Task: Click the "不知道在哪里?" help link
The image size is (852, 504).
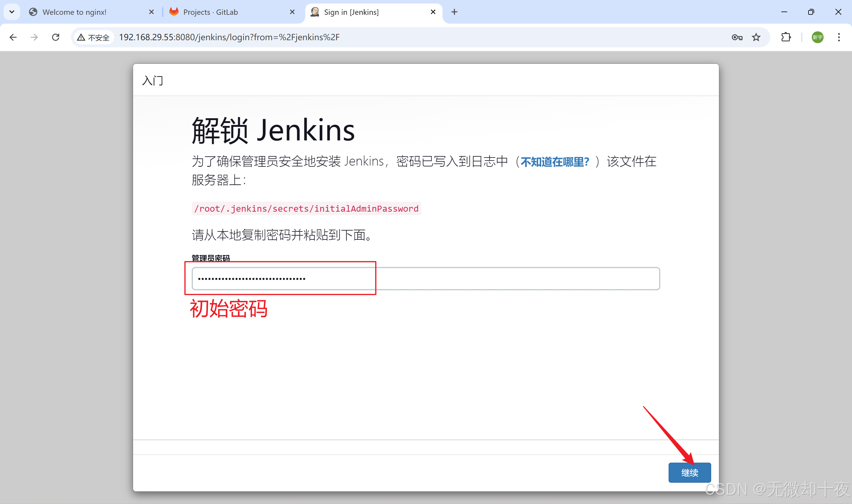Action: 555,162
